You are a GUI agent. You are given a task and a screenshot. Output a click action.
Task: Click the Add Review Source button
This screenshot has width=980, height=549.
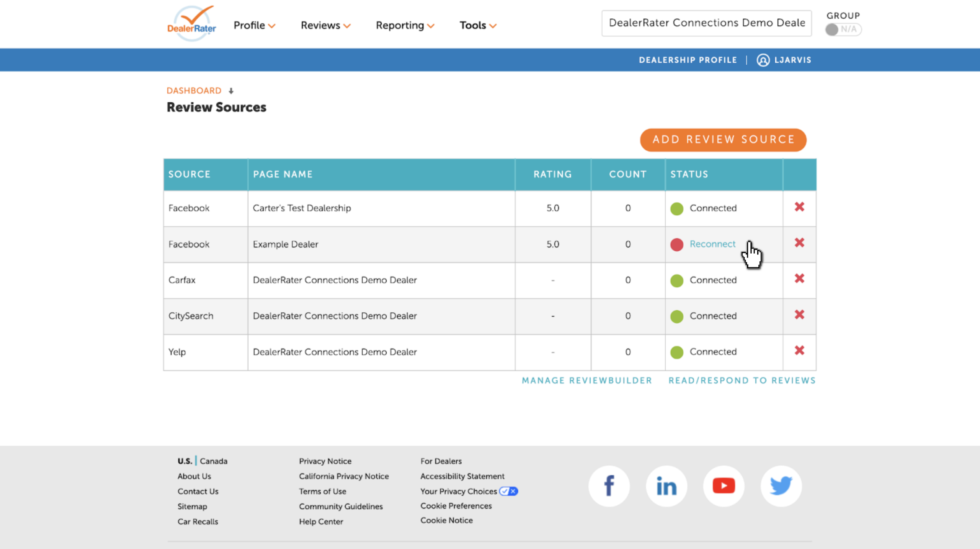[x=723, y=140]
